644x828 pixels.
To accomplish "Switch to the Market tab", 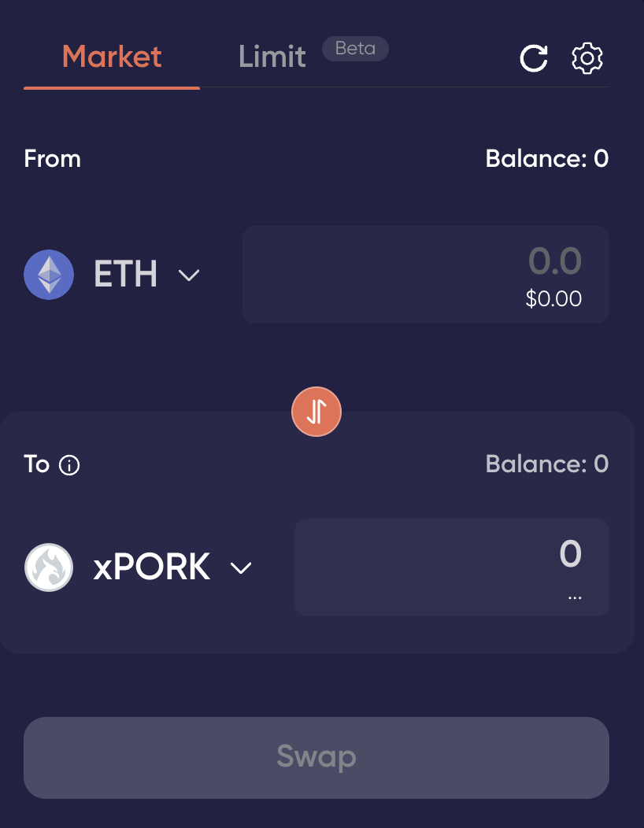I will (112, 57).
